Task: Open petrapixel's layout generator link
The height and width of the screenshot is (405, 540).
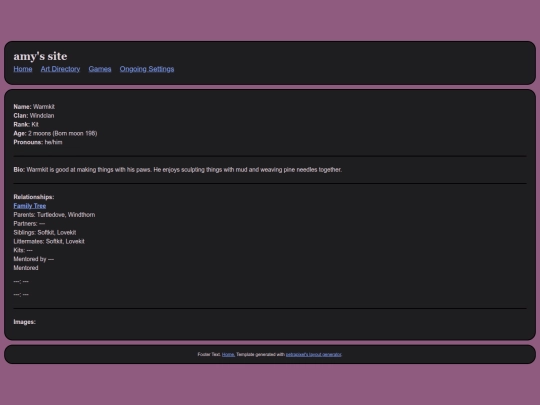Action: (314, 354)
